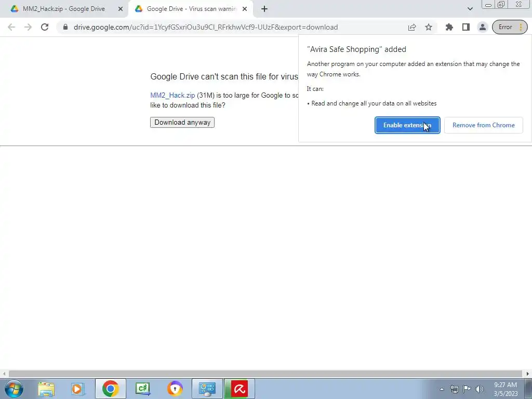Image resolution: width=532 pixels, height=399 pixels.
Task: Click the address bar URL
Action: pyautogui.click(x=206, y=27)
